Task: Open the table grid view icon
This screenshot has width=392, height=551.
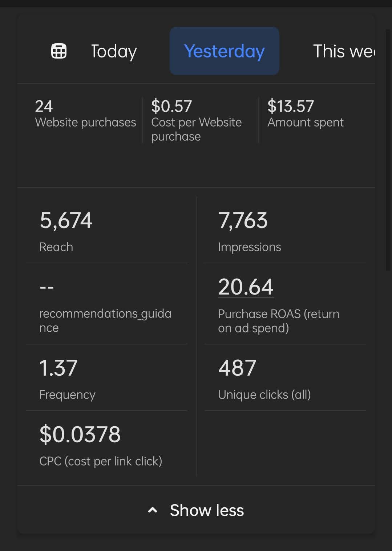Action: point(59,51)
